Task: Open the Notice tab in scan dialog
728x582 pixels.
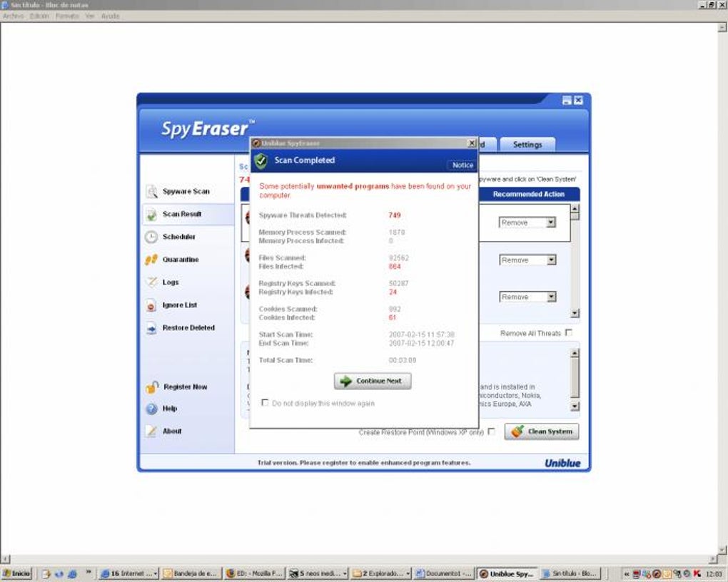Action: coord(462,165)
